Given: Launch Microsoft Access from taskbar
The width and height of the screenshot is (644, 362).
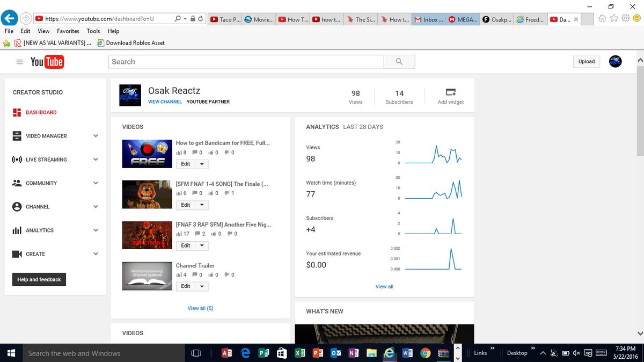Looking at the screenshot, I should pos(226,353).
